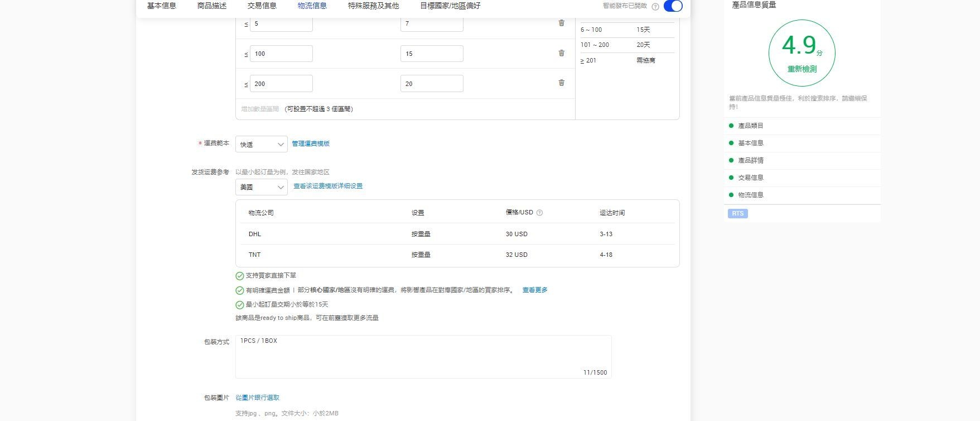Image resolution: width=980 pixels, height=421 pixels.
Task: Click the ≥ 201 preview range
Action: [588, 60]
